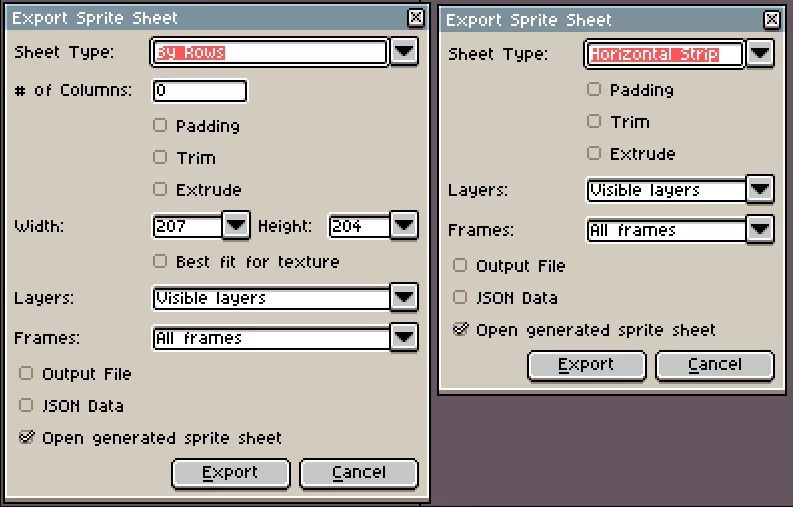This screenshot has width=793, height=507.
Task: Click the # of Columns input field
Action: tap(200, 91)
